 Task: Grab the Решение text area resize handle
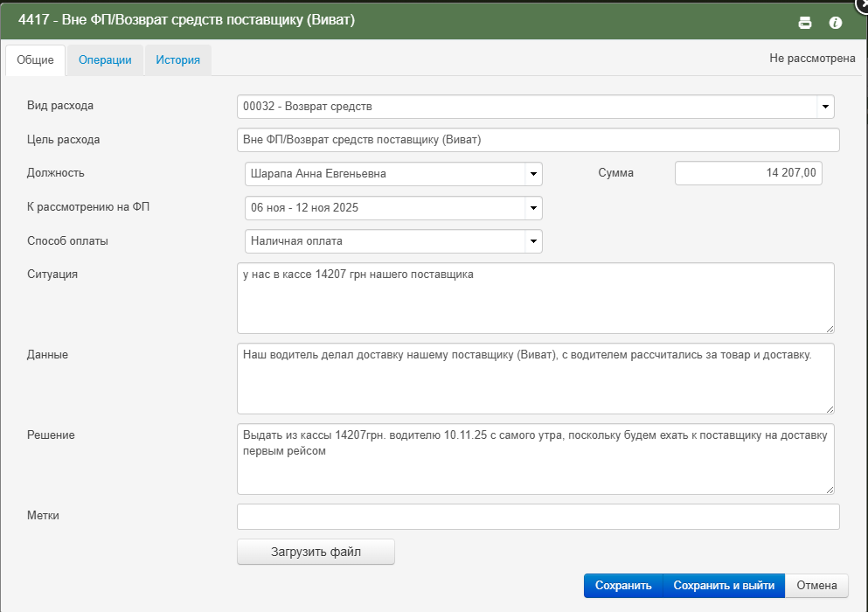click(830, 490)
